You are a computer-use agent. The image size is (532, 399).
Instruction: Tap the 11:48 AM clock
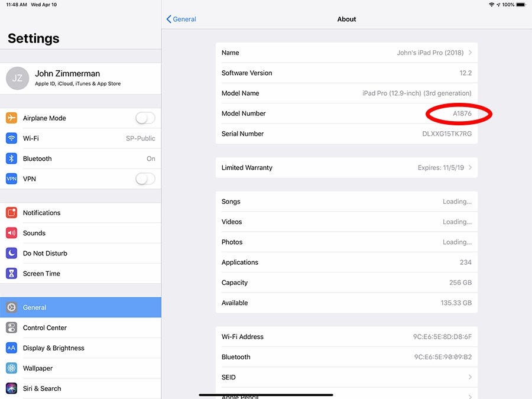point(17,5)
